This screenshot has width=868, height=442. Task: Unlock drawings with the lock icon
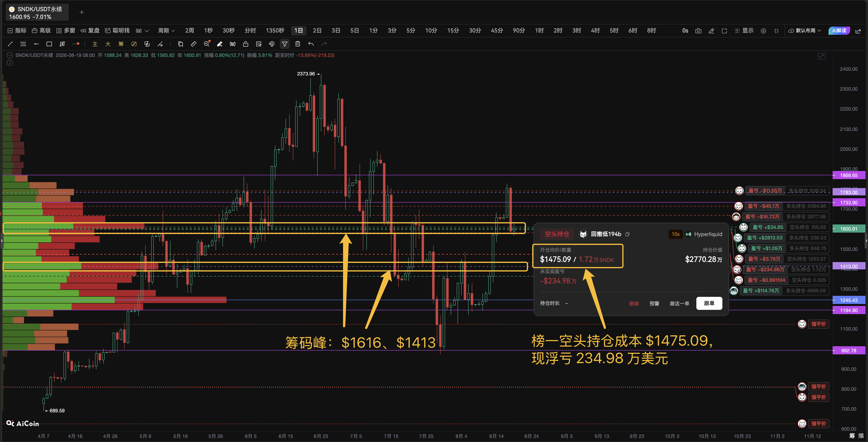[246, 44]
